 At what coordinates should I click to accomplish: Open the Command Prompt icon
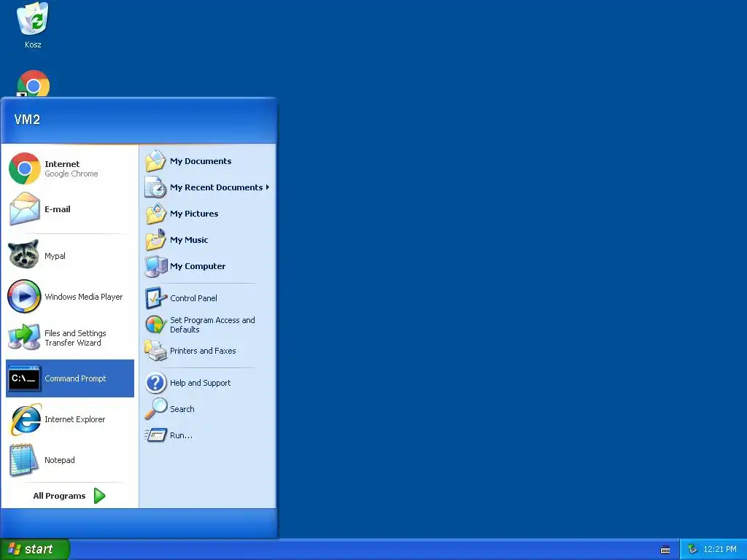click(24, 378)
